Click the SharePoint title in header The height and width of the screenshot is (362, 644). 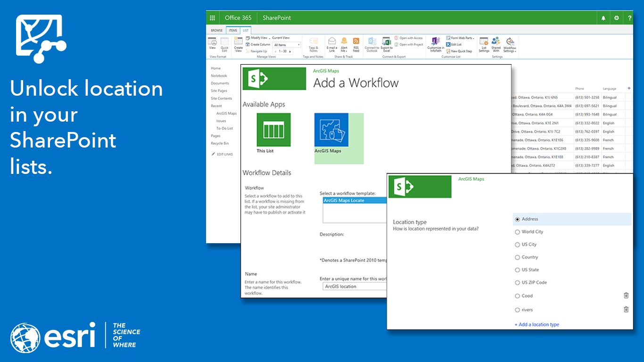click(x=277, y=18)
